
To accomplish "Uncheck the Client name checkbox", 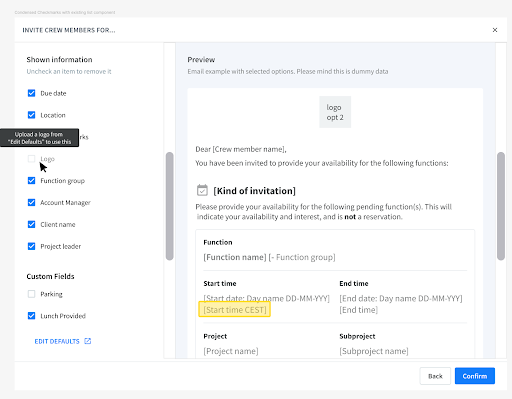I will point(31,224).
